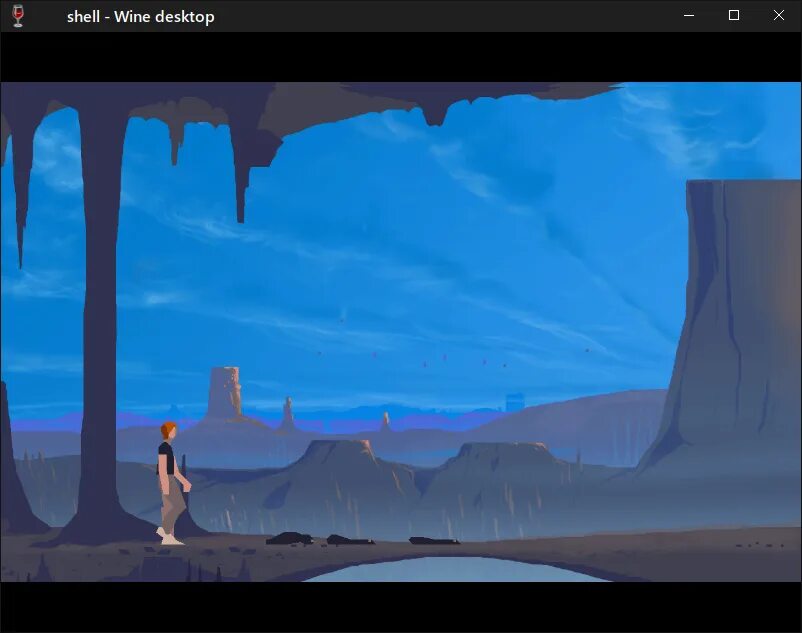Click the Wine glass icon in title bar
802x633 pixels.
point(18,16)
